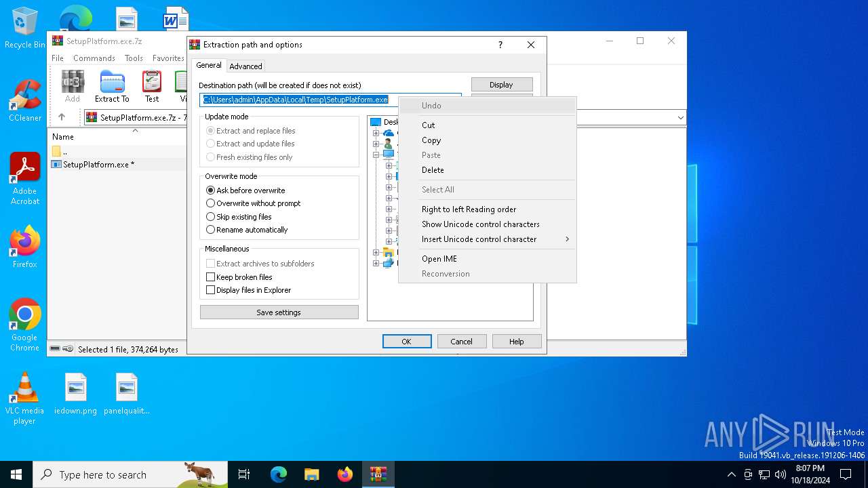This screenshot has height=488, width=868.
Task: Open the notification center icon
Action: 846,474
